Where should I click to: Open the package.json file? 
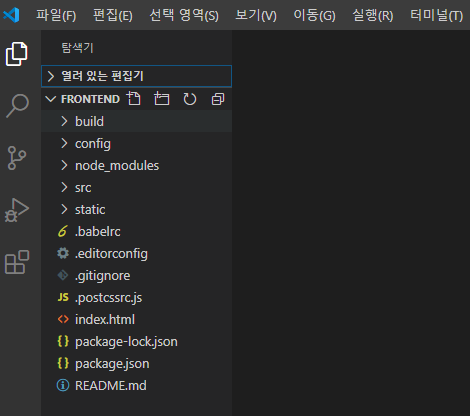[x=136, y=363]
